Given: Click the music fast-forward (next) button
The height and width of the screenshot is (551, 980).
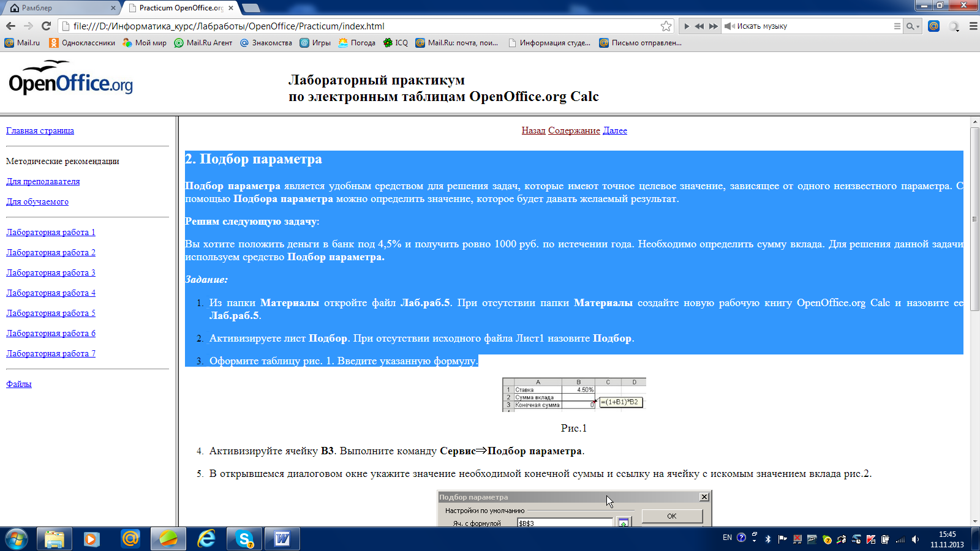Looking at the screenshot, I should pyautogui.click(x=713, y=26).
